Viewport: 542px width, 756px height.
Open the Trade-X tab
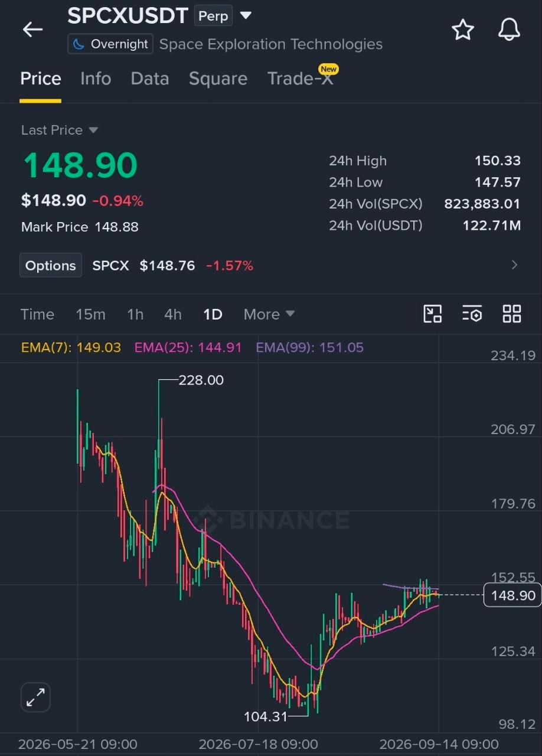click(301, 79)
